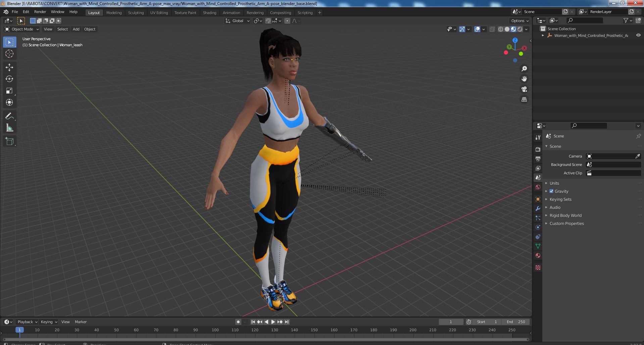Click the Zoom viewport icon
Screen dimensions: 644x345
click(x=524, y=69)
